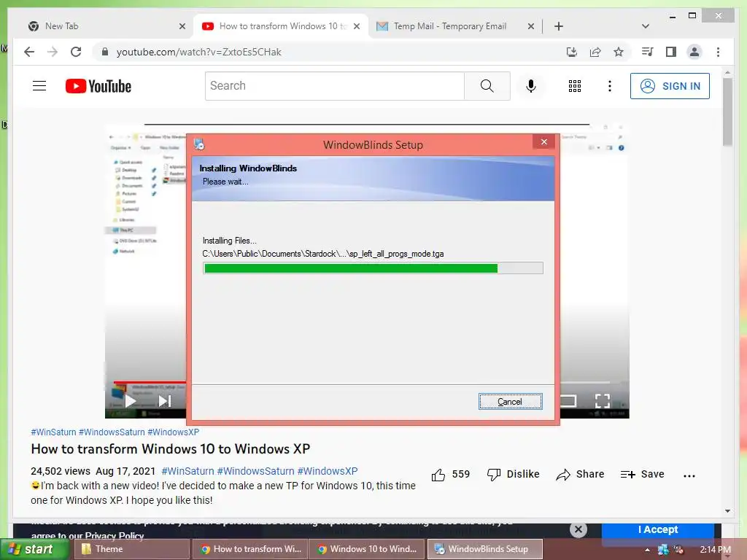The image size is (747, 560).
Task: Bookmark this page with the star icon
Action: 619,52
